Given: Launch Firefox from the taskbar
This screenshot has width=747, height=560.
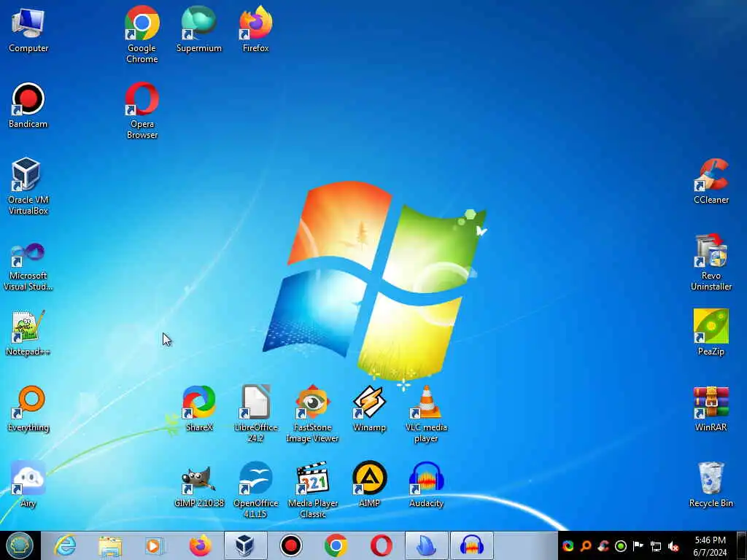Looking at the screenshot, I should pyautogui.click(x=200, y=545).
